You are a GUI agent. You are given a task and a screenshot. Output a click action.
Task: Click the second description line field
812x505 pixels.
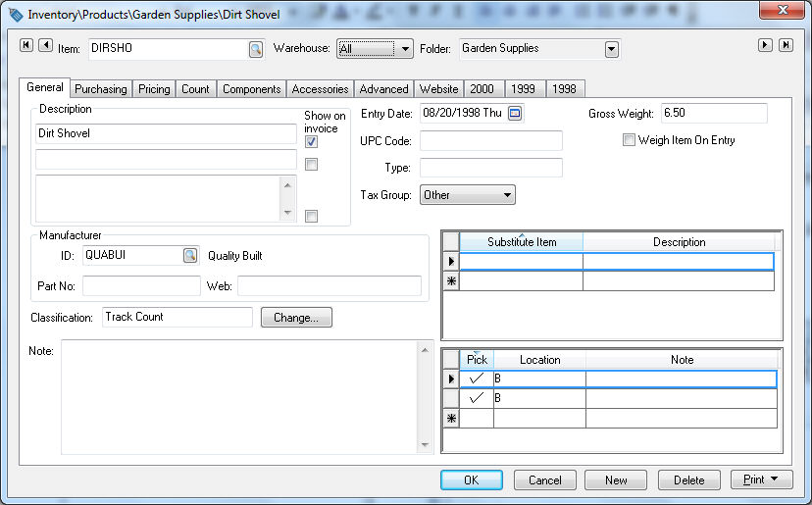[x=166, y=160]
